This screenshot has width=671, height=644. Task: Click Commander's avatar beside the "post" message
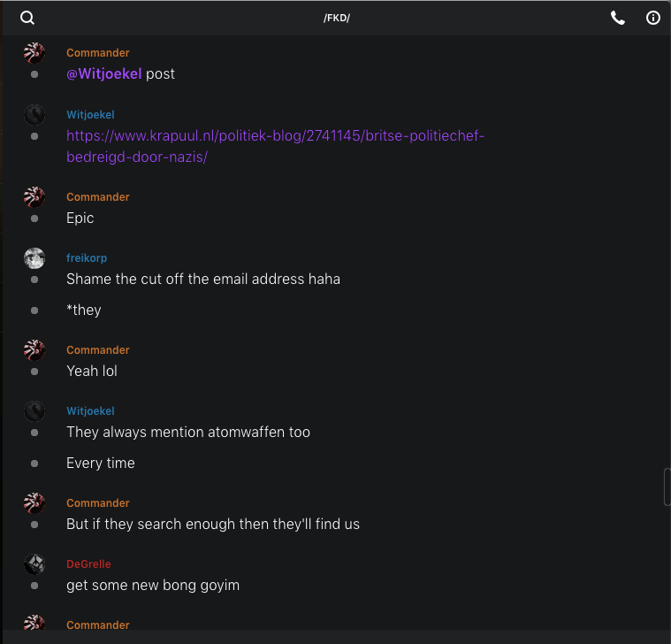pos(34,53)
